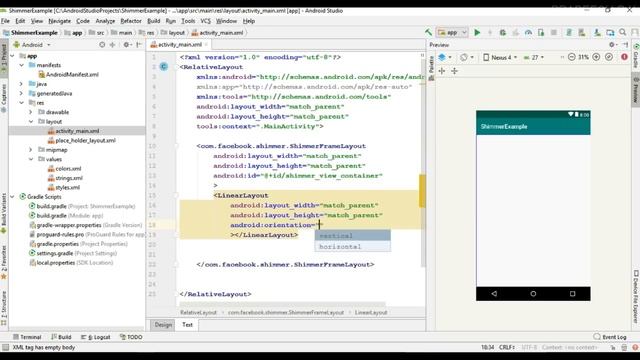The image size is (640, 360).
Task: Tap Android recents button in device preview
Action: (572, 293)
